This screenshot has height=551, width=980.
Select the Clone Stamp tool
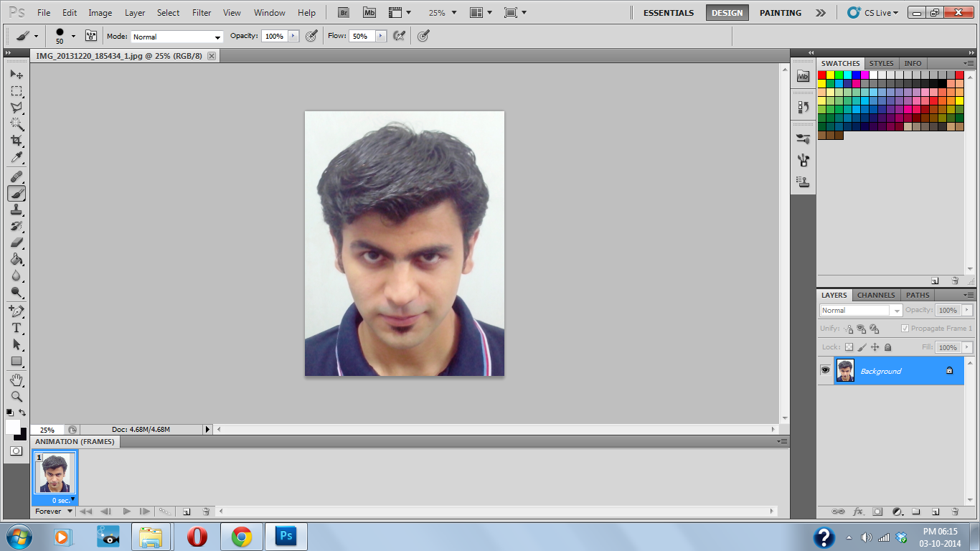point(16,209)
